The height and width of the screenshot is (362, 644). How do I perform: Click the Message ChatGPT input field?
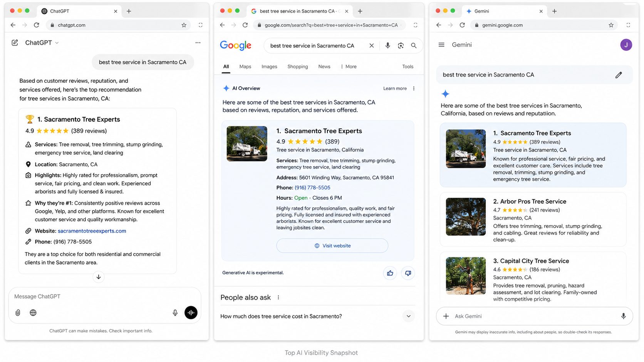(105, 297)
